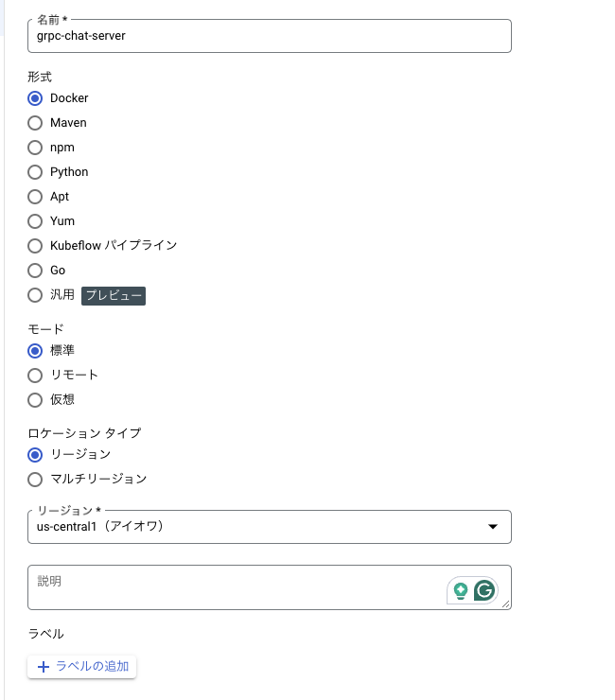Viewport: 615px width, 700px height.
Task: Click the 名前 input field
Action: coord(269,36)
